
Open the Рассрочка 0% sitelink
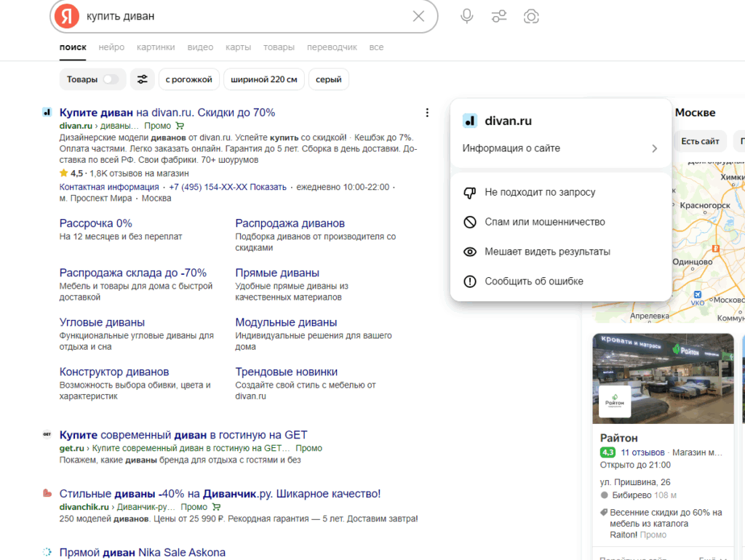[95, 223]
